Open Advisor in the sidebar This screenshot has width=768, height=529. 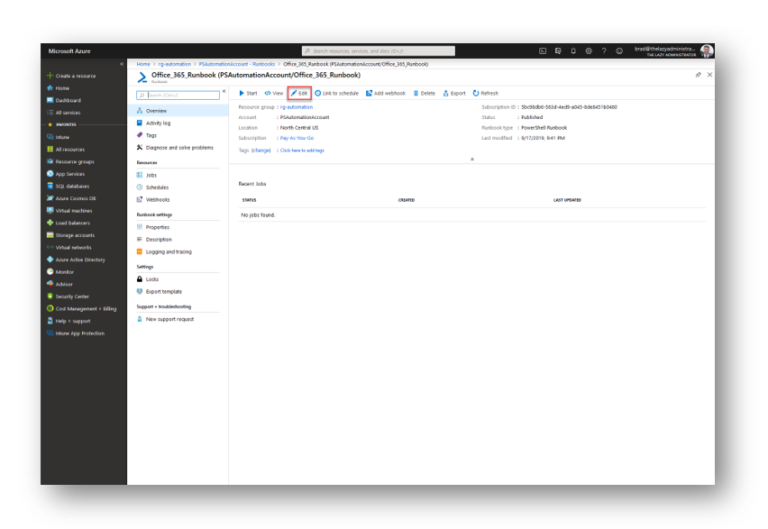tap(60, 284)
